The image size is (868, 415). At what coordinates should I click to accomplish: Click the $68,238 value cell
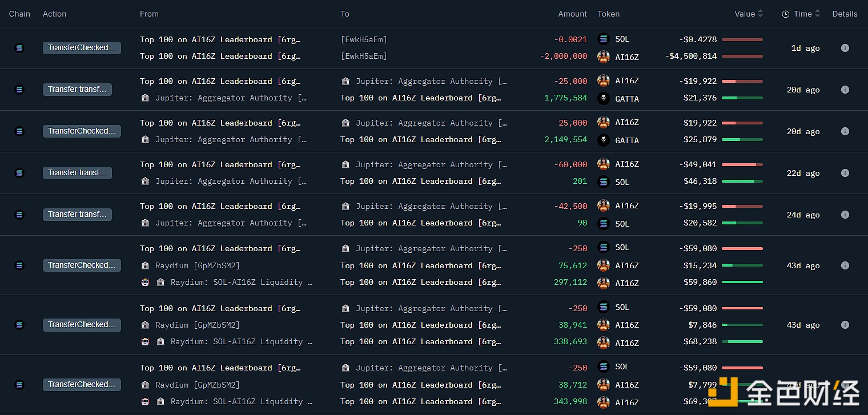coord(700,342)
